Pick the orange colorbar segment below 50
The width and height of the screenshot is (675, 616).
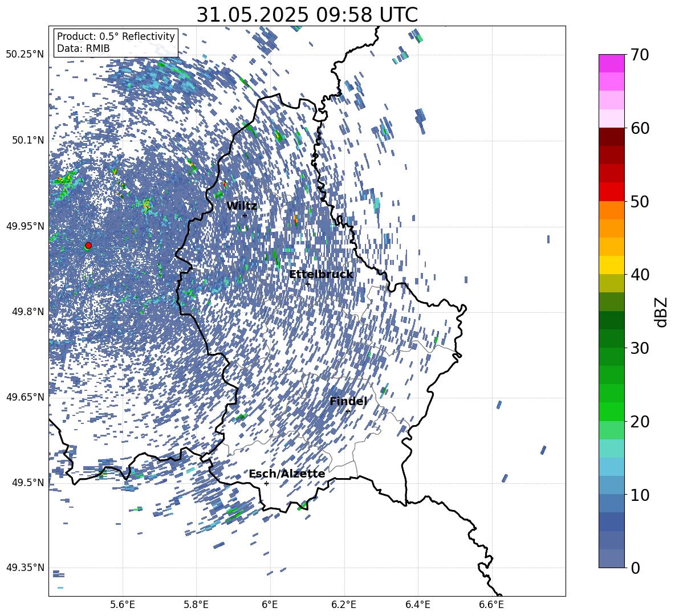[x=611, y=210]
